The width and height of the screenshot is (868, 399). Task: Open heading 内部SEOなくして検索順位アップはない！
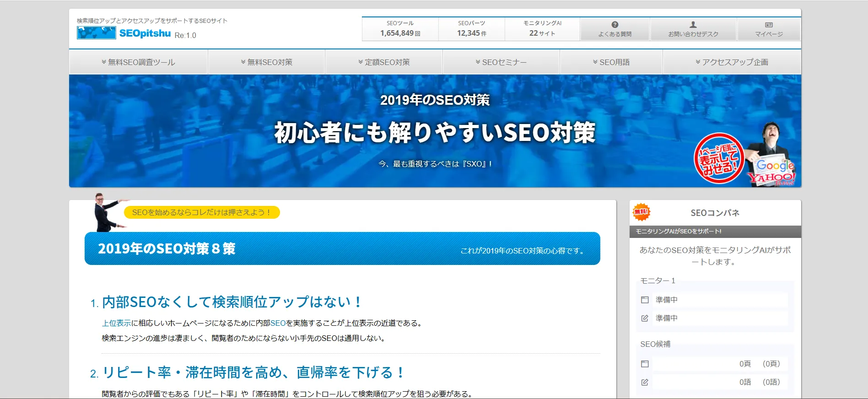232,302
